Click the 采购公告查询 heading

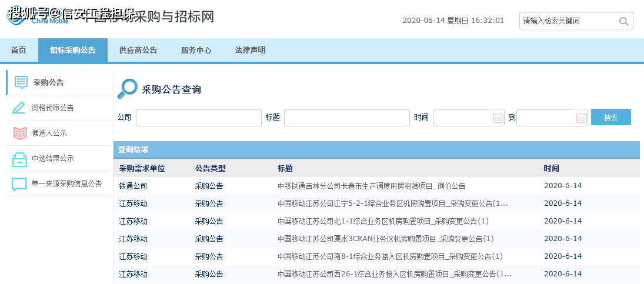point(171,89)
